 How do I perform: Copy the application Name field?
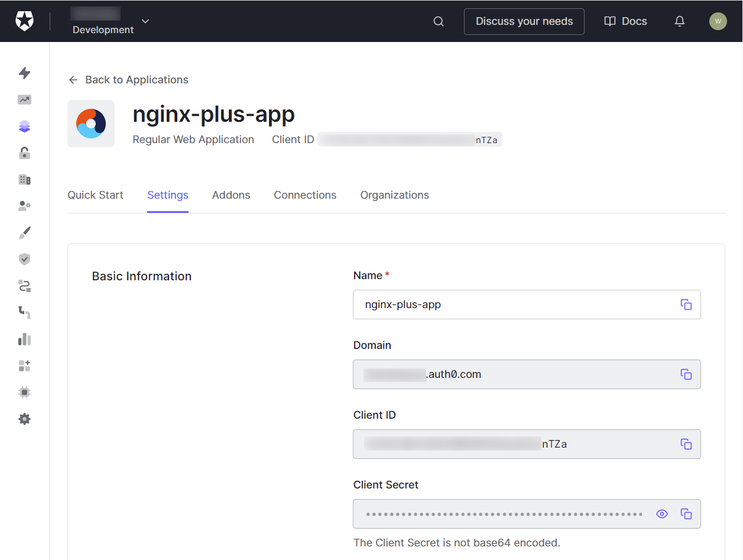686,304
